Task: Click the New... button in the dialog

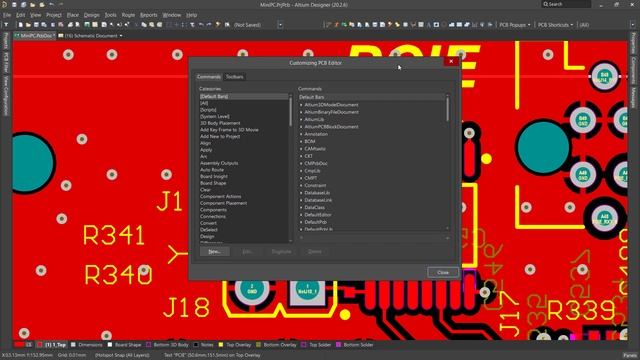Action: tap(215, 251)
